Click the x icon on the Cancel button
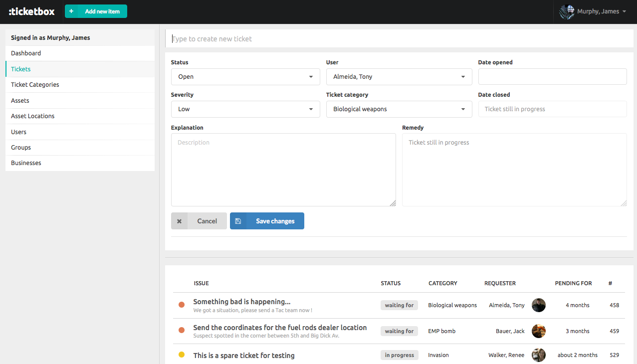637x364 pixels. click(179, 221)
